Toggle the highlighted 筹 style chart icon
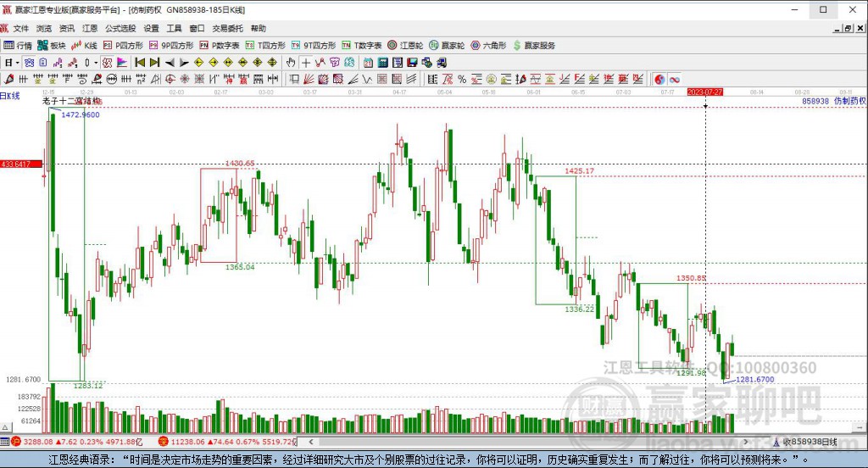 click(107, 63)
